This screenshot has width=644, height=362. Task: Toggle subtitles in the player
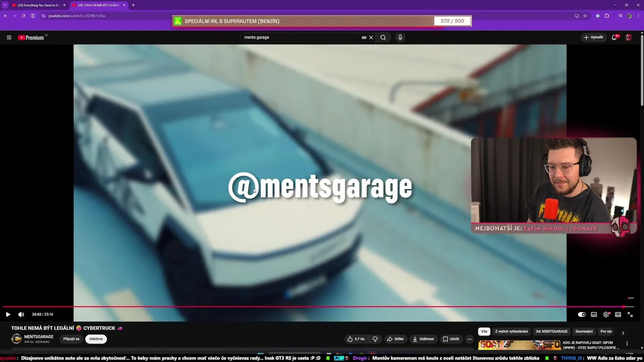click(594, 314)
